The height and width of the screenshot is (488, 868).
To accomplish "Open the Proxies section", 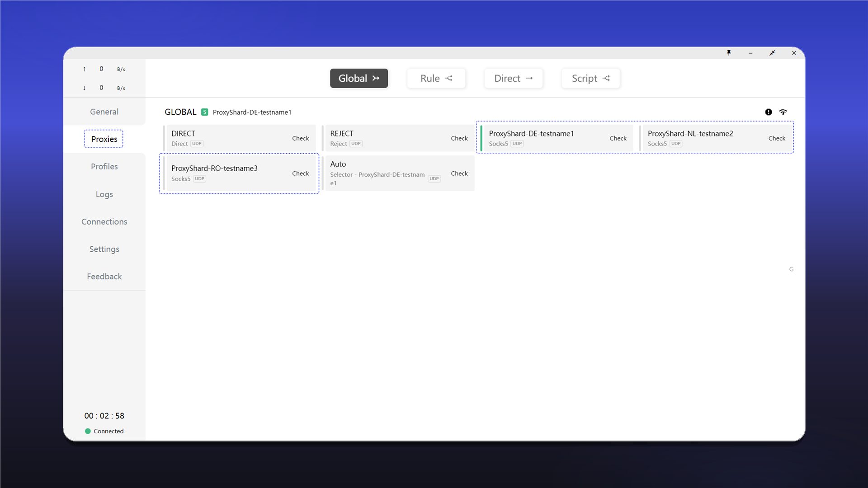I will (104, 139).
